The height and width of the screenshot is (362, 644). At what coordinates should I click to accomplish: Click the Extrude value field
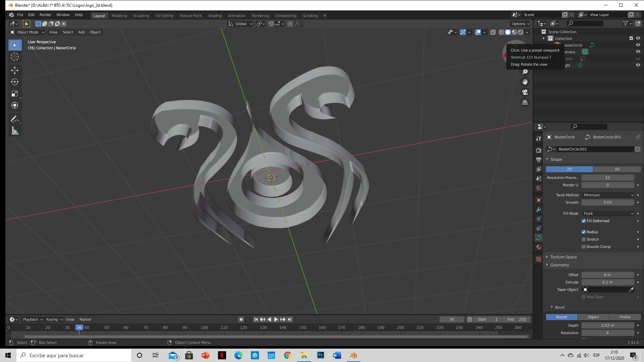(607, 282)
